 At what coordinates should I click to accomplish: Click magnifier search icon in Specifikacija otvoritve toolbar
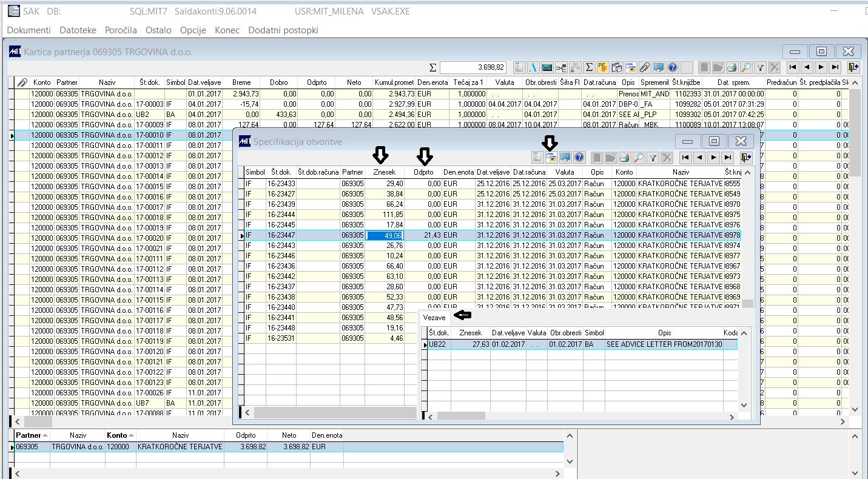coord(638,158)
